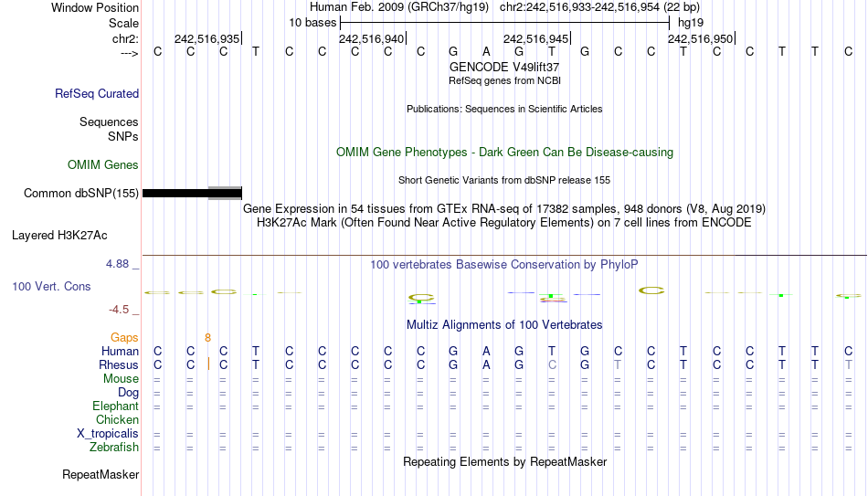Screen dimensions: 868x496
Task: Select the GTEx Gene Expression track title
Action: coord(504,208)
